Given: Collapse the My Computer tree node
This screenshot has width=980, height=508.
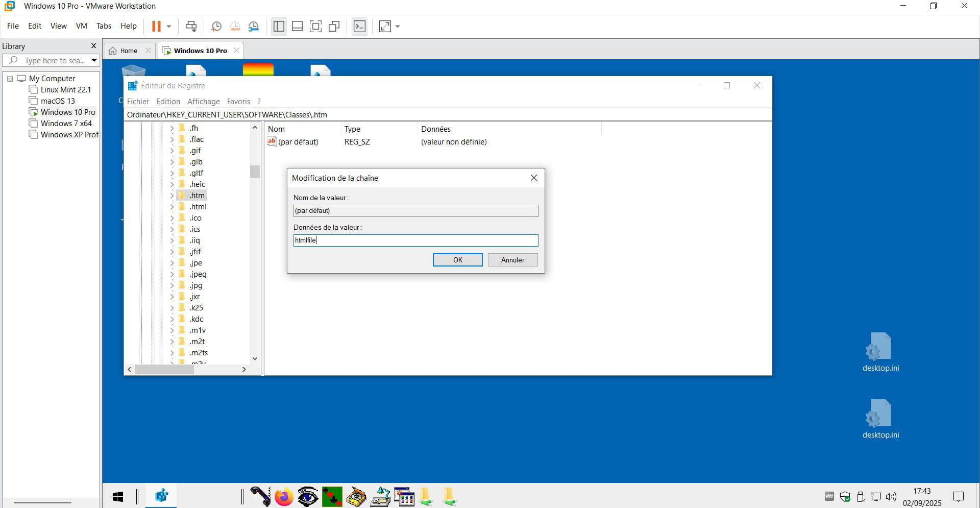Looking at the screenshot, I should tap(10, 79).
